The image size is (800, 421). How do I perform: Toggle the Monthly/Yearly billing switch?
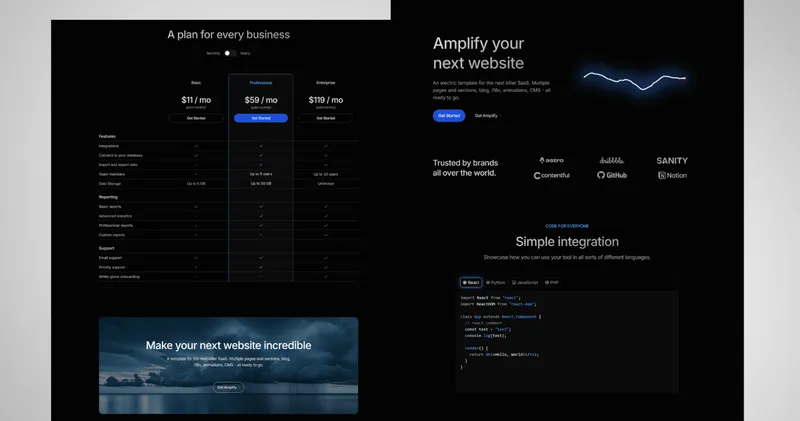coord(229,53)
